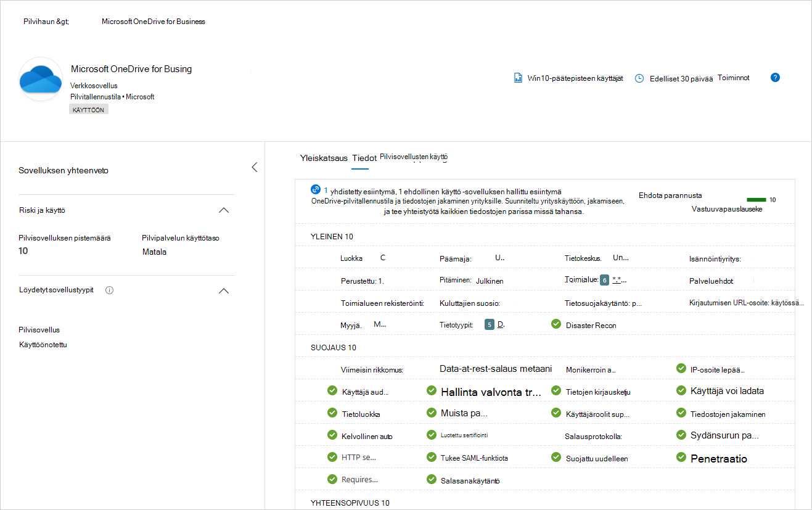Click green check next to Sydänsurun pa
Screen dimensions: 812x510
[681, 435]
